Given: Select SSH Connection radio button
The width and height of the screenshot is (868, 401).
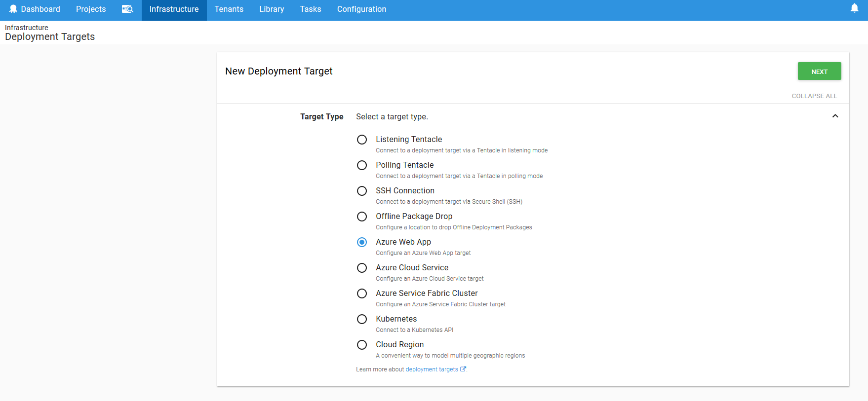Looking at the screenshot, I should tap(362, 191).
